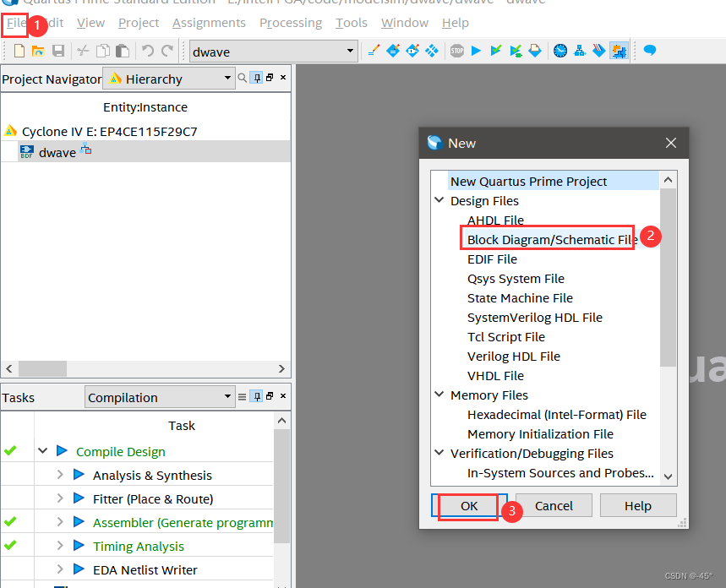The width and height of the screenshot is (726, 588).
Task: Float the Tasks panel
Action: click(270, 396)
